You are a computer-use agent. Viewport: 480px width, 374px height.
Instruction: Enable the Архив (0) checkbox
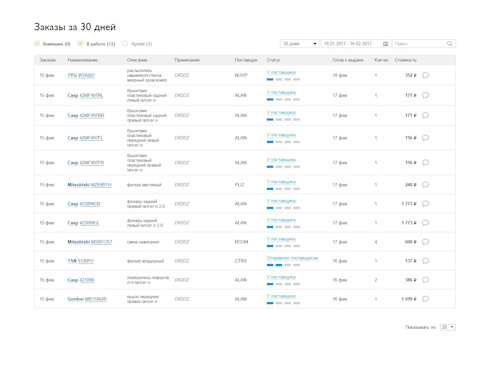pos(125,43)
